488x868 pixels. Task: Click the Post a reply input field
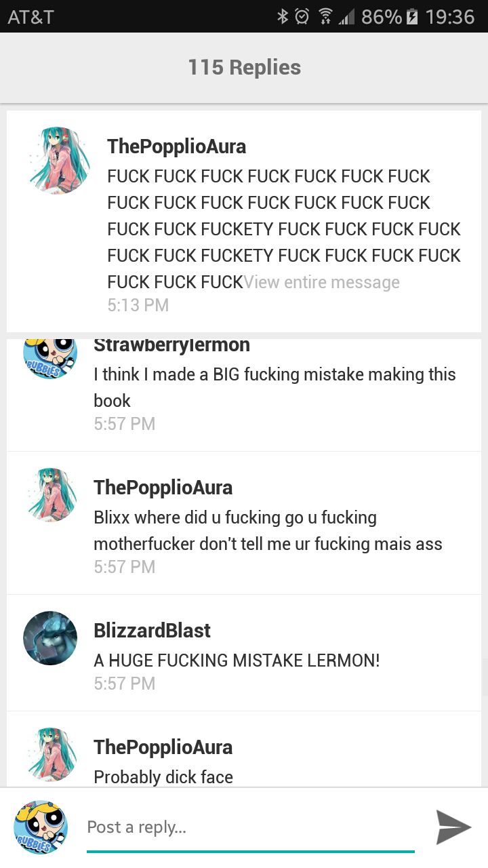(x=250, y=827)
